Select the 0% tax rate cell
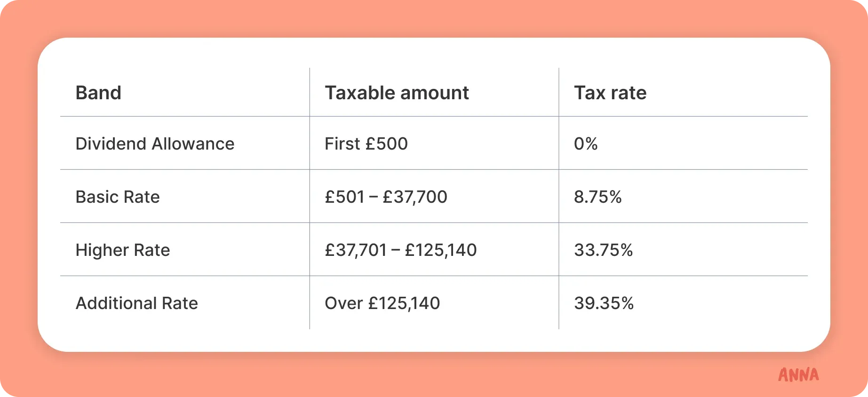 (586, 143)
